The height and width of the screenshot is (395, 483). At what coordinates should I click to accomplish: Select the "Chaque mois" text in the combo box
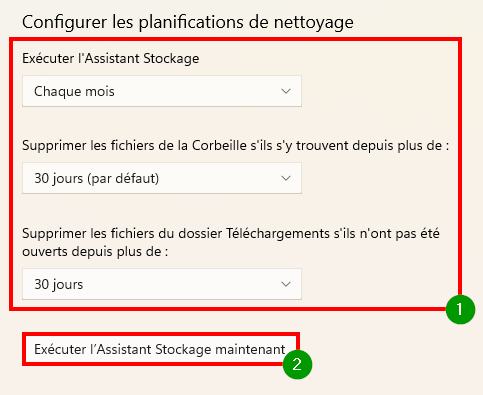pos(74,91)
